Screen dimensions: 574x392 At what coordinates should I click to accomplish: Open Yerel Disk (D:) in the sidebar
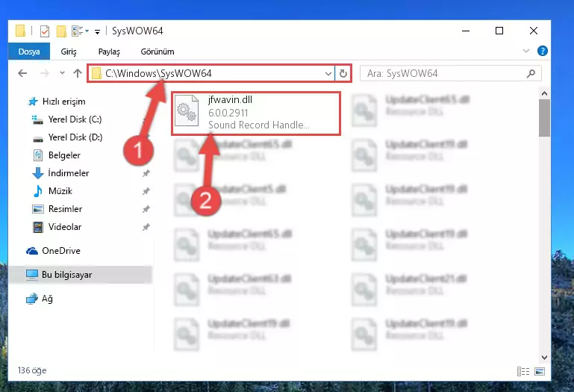pos(75,137)
